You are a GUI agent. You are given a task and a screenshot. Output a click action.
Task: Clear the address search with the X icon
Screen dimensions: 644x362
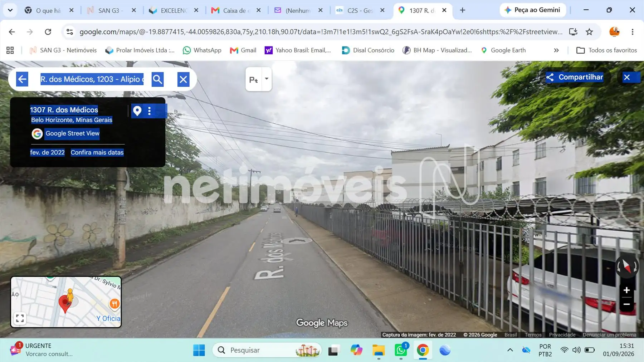[x=183, y=79]
